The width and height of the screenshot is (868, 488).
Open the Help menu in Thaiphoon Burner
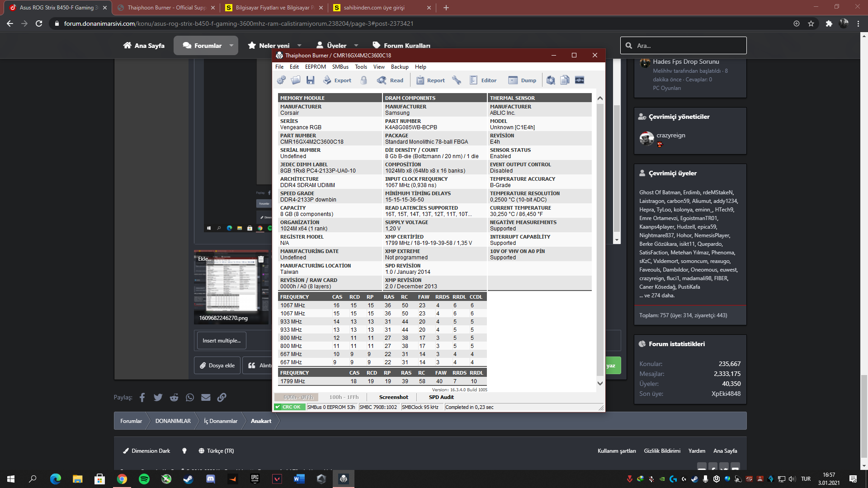click(x=420, y=66)
